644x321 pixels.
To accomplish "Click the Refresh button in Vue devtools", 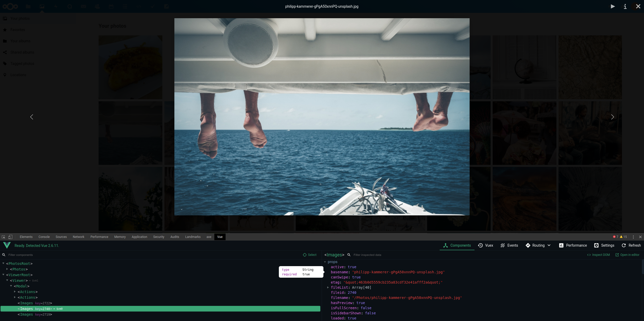I will click(631, 245).
